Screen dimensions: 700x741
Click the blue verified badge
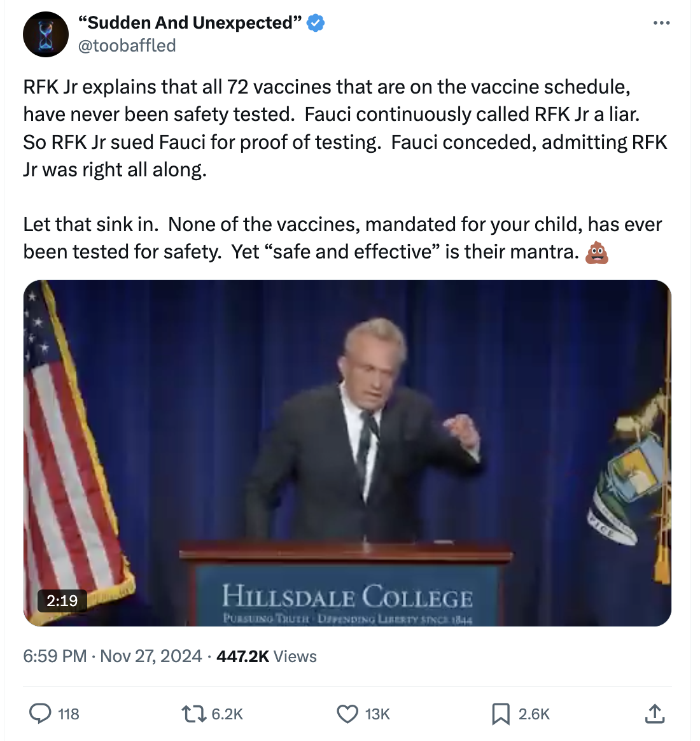316,23
